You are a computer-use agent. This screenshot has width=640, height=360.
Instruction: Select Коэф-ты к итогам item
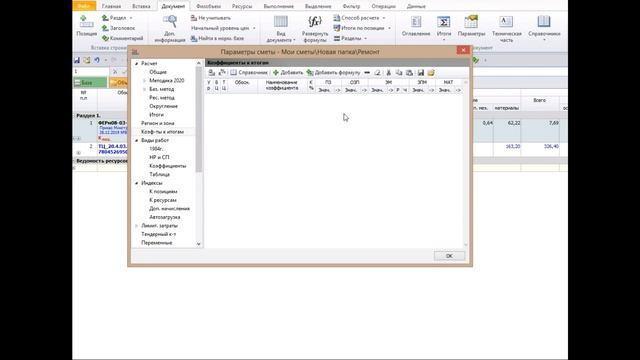pos(162,132)
